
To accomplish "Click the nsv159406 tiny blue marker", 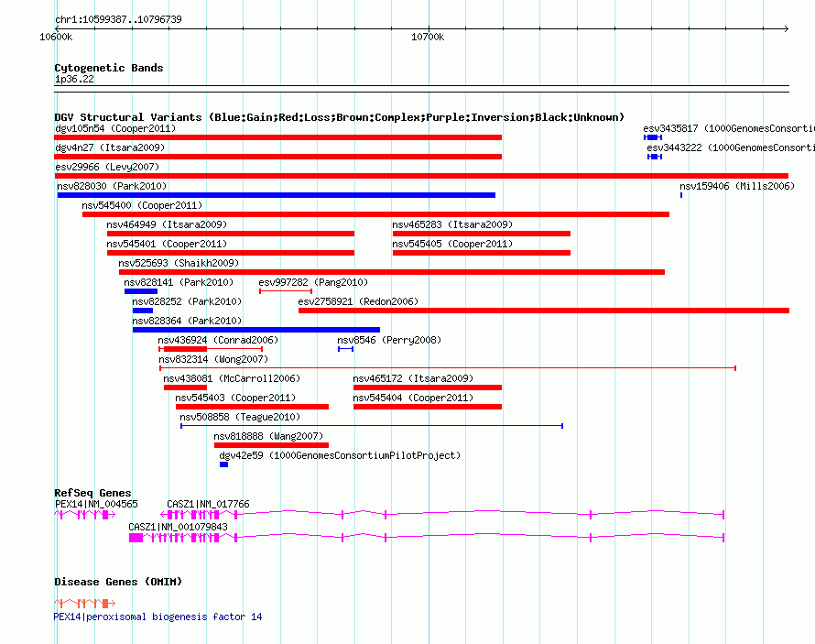I will click(x=681, y=195).
